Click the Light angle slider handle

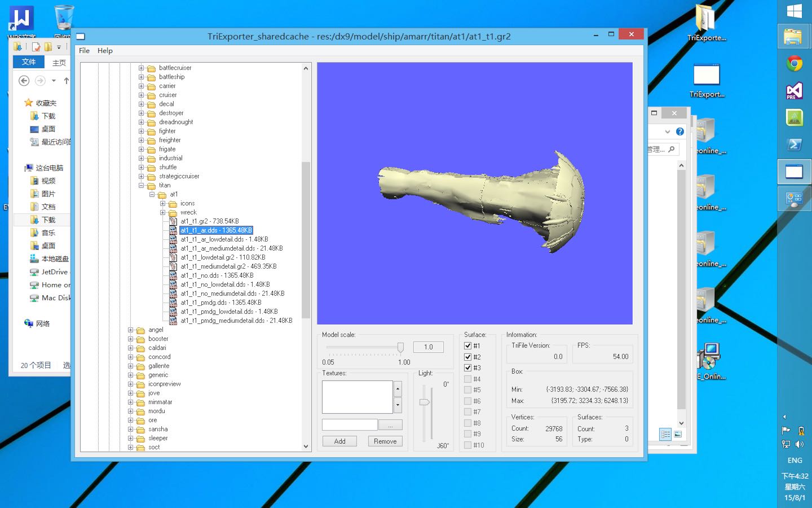(425, 402)
